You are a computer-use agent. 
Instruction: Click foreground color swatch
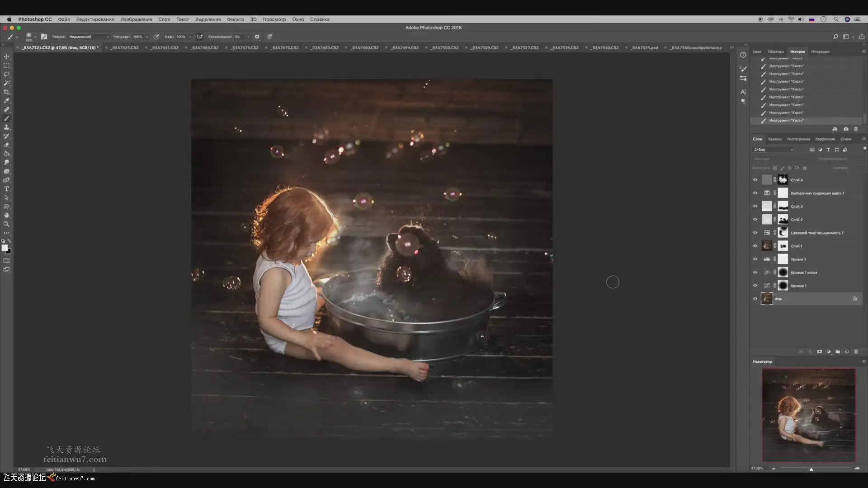tap(5, 248)
